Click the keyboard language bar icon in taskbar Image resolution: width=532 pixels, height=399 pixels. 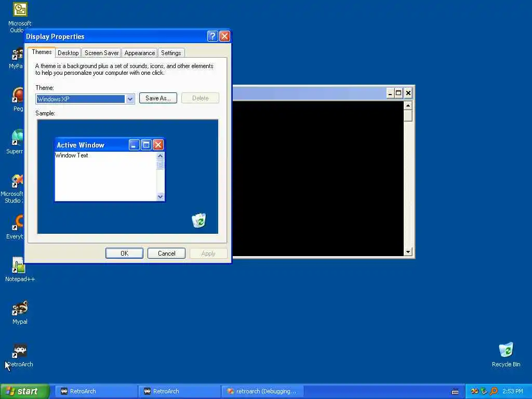point(455,392)
